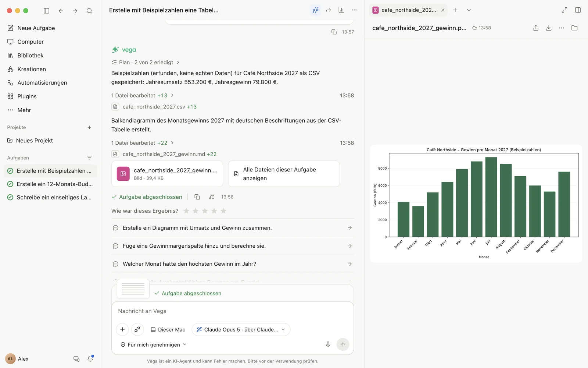Expand the preview to fullscreen
The width and height of the screenshot is (588, 368).
pyautogui.click(x=564, y=10)
